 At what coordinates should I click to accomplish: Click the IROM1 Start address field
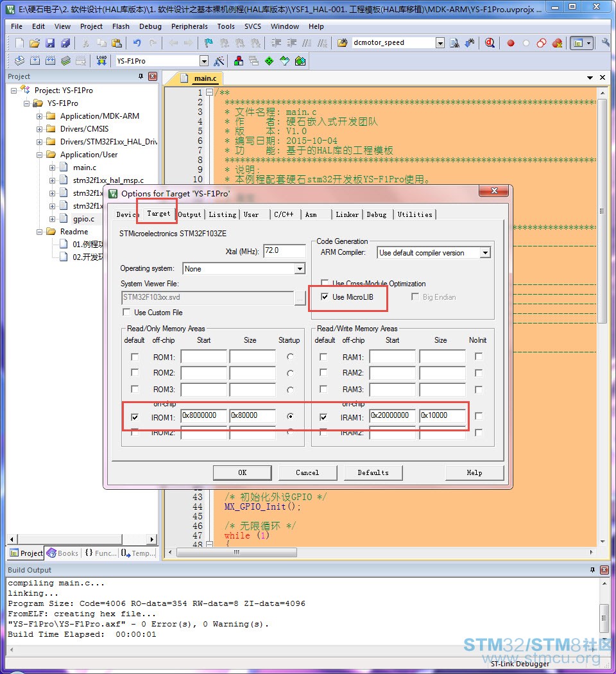pos(203,416)
